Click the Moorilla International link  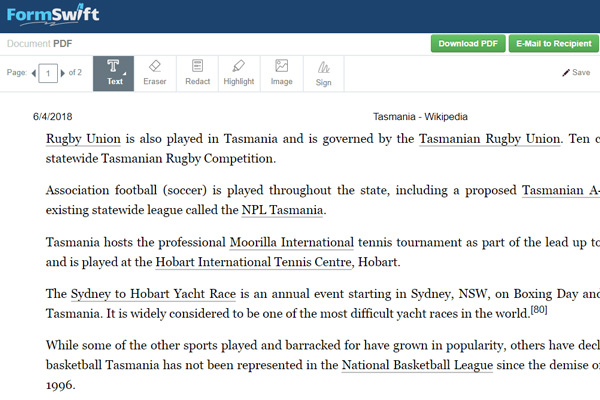pyautogui.click(x=292, y=243)
